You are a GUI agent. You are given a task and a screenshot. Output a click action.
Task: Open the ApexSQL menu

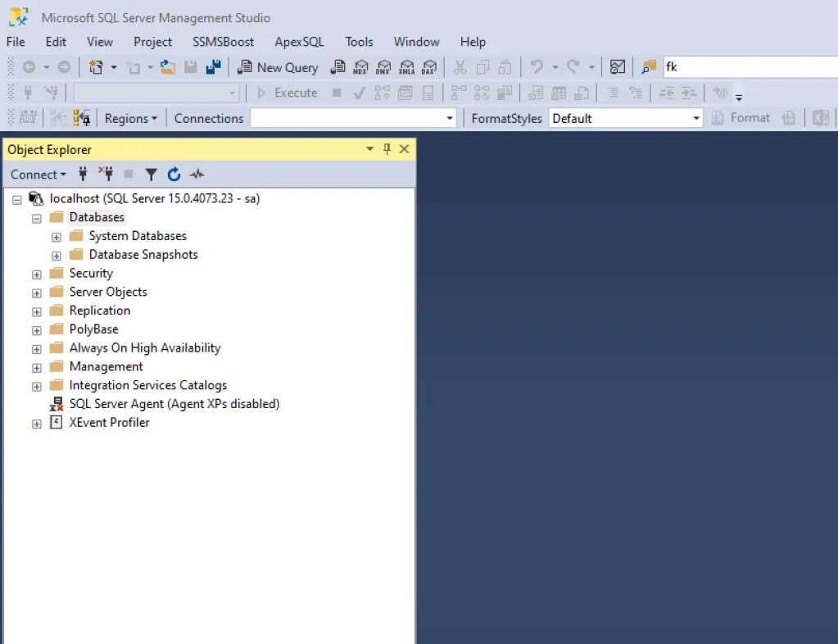298,42
